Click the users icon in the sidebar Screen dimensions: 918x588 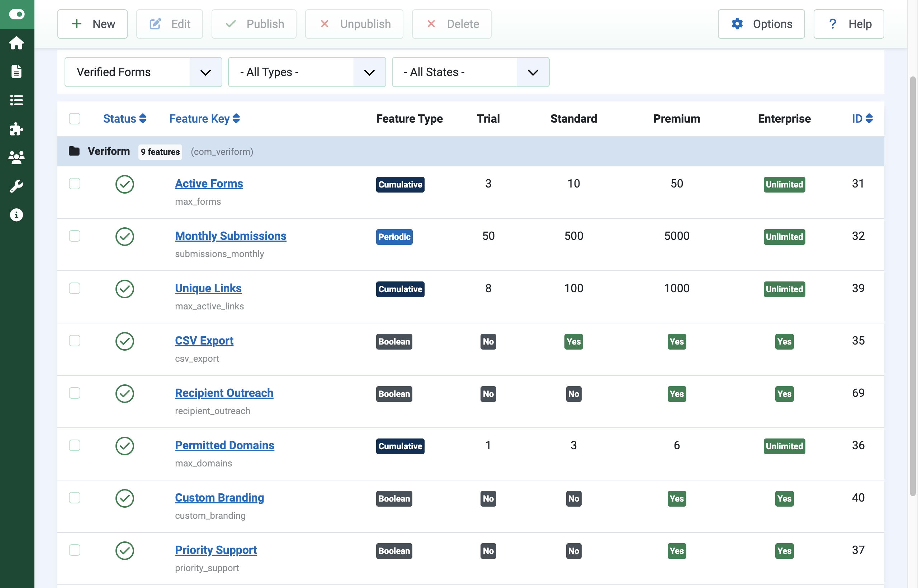coord(17,158)
